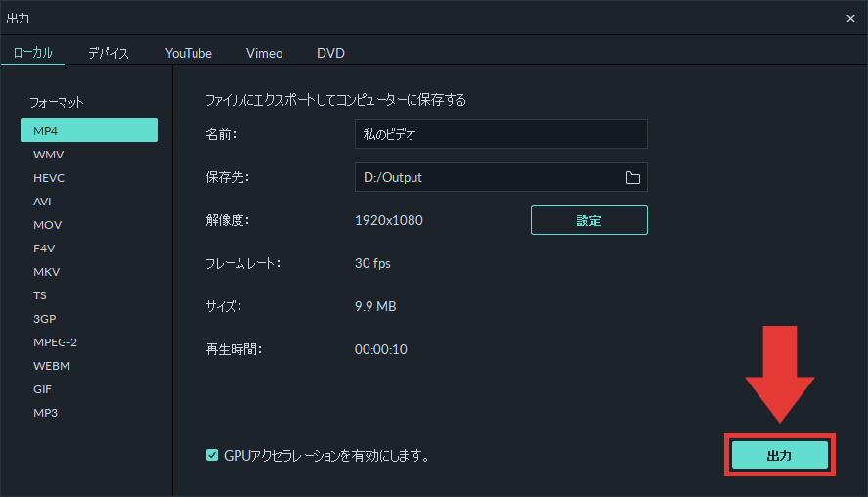
Task: Click the 解像度 label
Action: point(228,220)
